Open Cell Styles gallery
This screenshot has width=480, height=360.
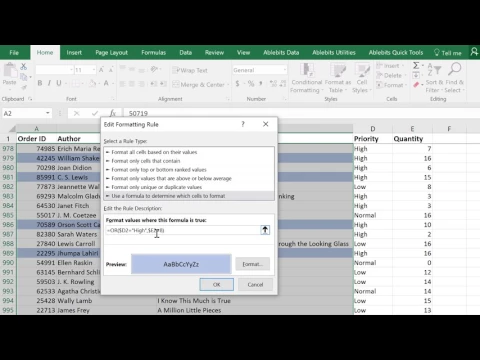coord(361,79)
